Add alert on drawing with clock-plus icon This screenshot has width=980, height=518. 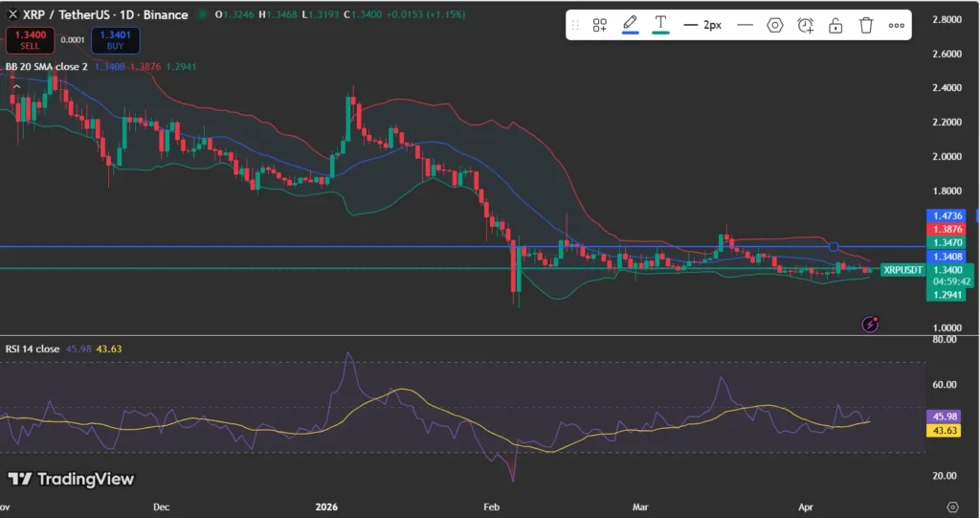pyautogui.click(x=806, y=25)
